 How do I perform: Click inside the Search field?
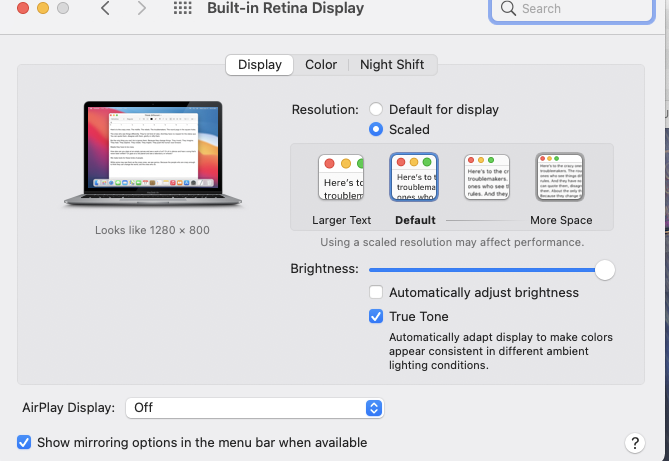click(x=572, y=9)
